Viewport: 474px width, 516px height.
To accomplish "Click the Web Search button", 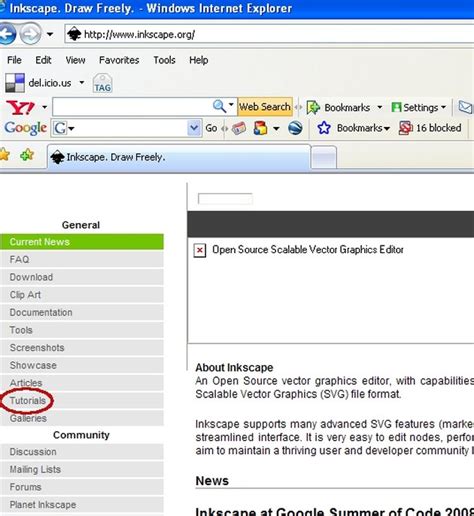I will [265, 107].
